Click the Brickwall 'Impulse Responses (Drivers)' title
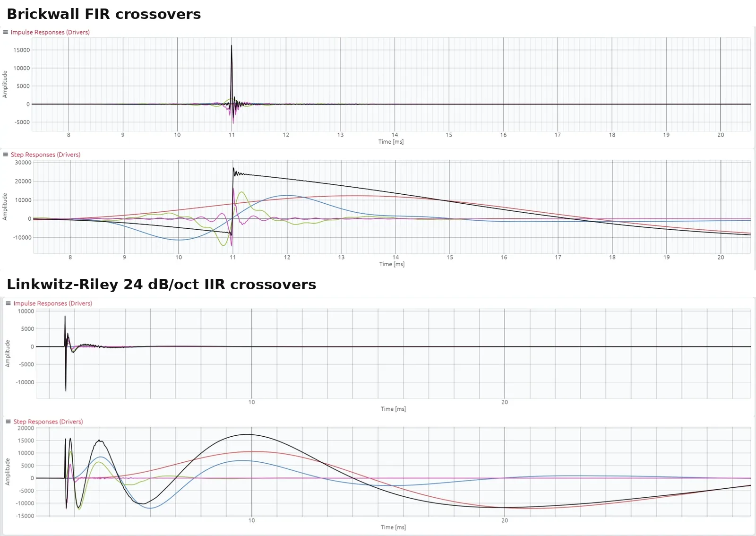This screenshot has height=536, width=756. click(x=50, y=32)
